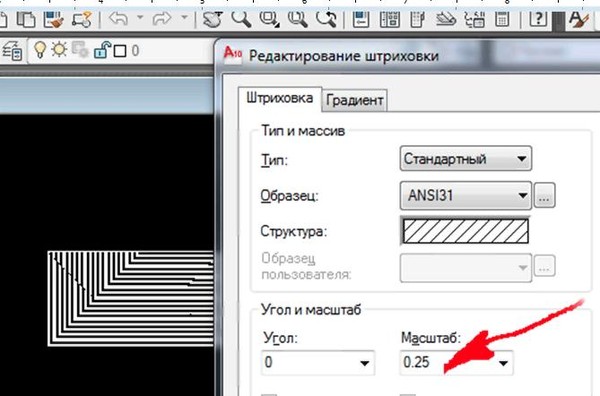Click the browse button beside ANSI31
The width and height of the screenshot is (600, 396).
(545, 196)
